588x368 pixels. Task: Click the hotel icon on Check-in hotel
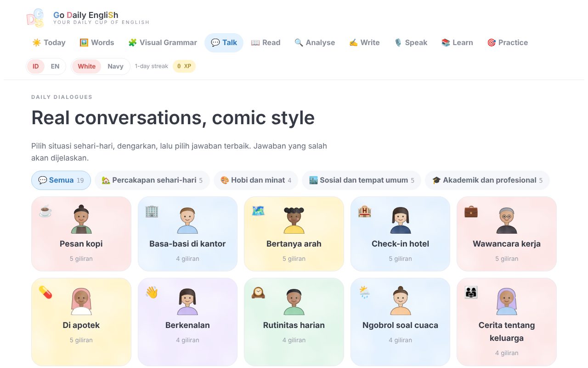point(364,211)
